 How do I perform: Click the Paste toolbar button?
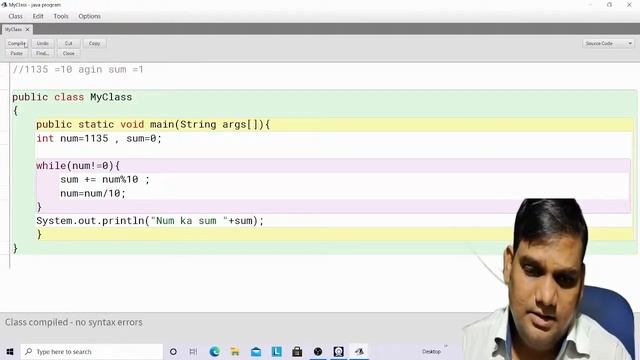point(17,53)
